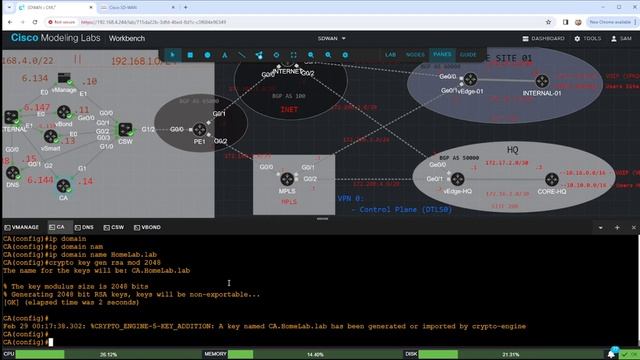Switch to the VMANAGE console tab

pyautogui.click(x=22, y=227)
